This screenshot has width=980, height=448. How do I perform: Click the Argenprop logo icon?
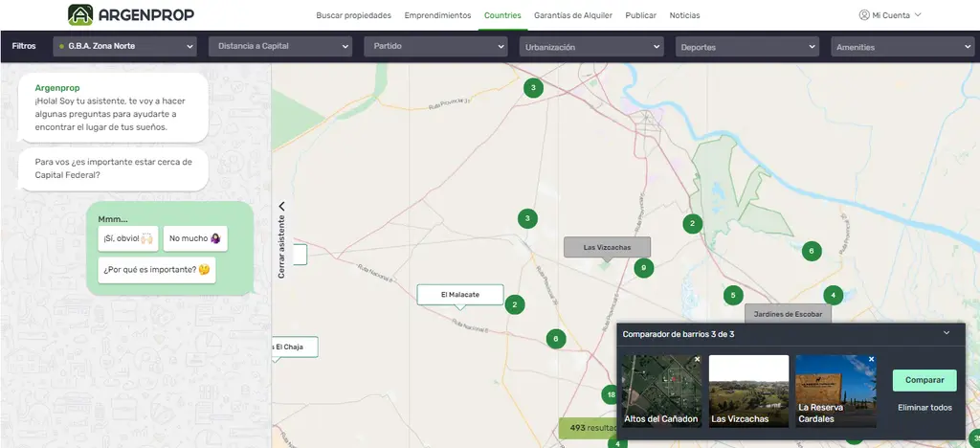point(80,14)
